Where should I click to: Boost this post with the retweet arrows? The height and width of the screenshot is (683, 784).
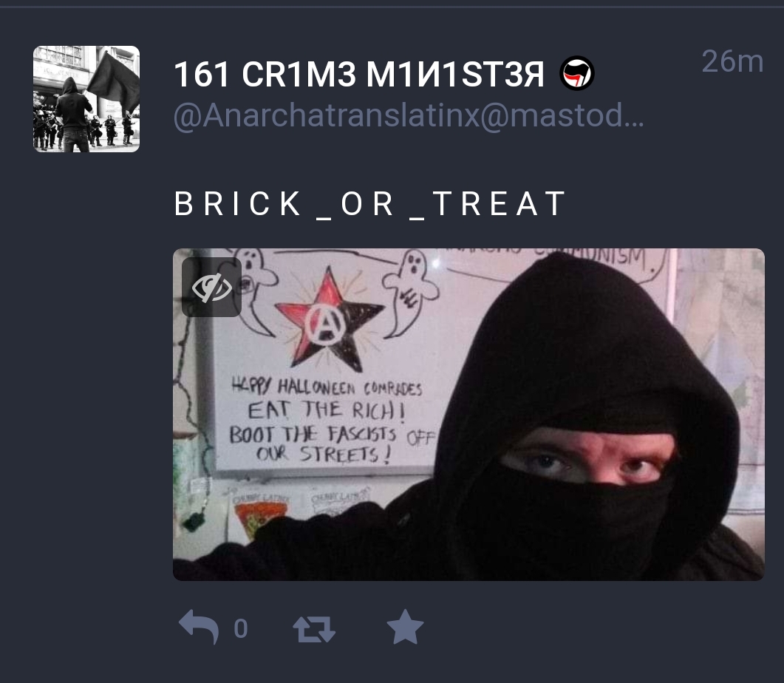[314, 628]
